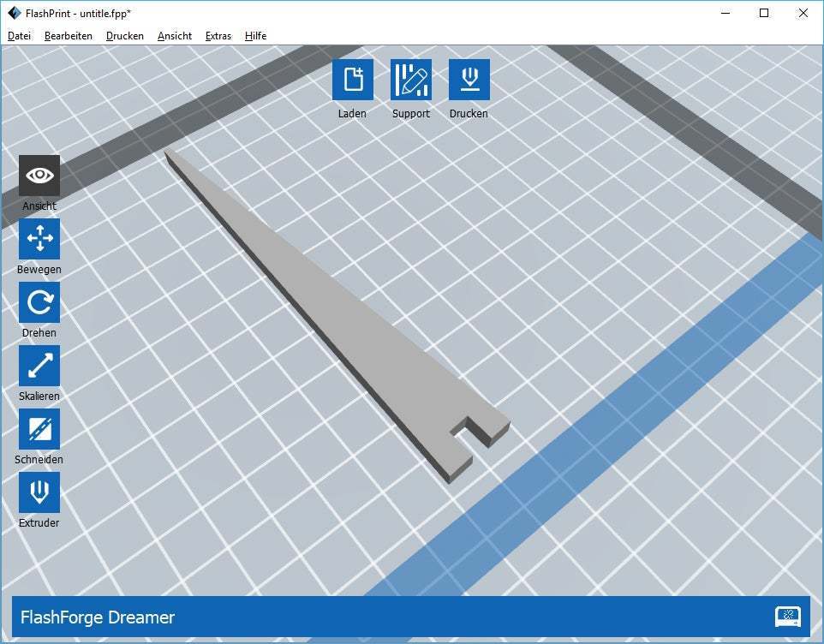Screen dimensions: 824x644
Task: Open the Schneiden cut tool
Action: coord(39,429)
